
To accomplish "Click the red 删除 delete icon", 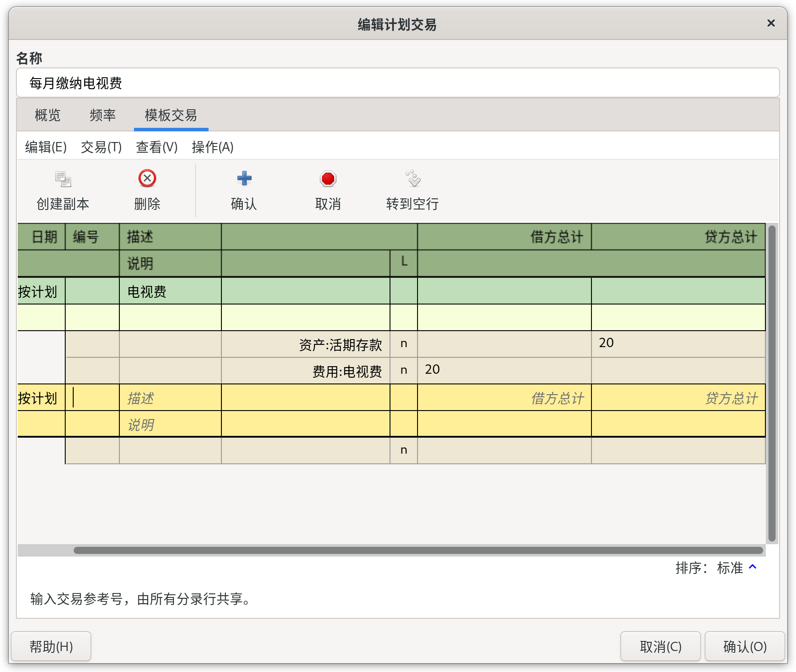I will (x=147, y=178).
